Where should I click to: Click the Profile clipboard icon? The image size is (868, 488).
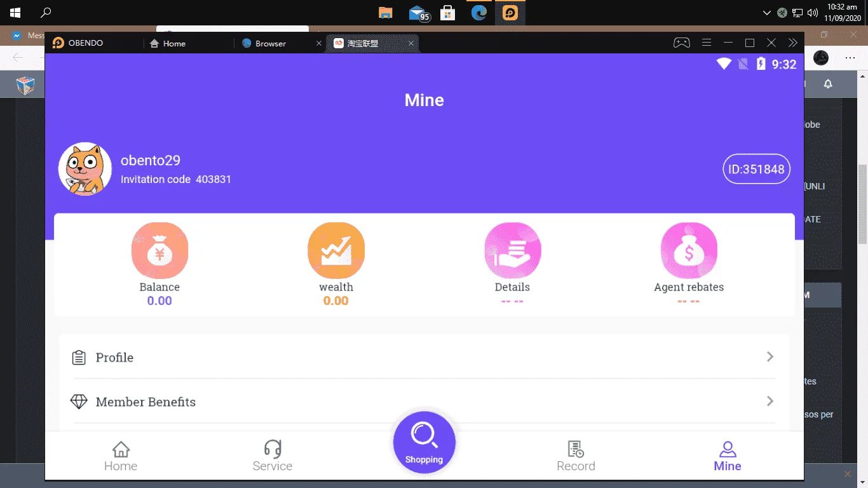click(x=79, y=357)
